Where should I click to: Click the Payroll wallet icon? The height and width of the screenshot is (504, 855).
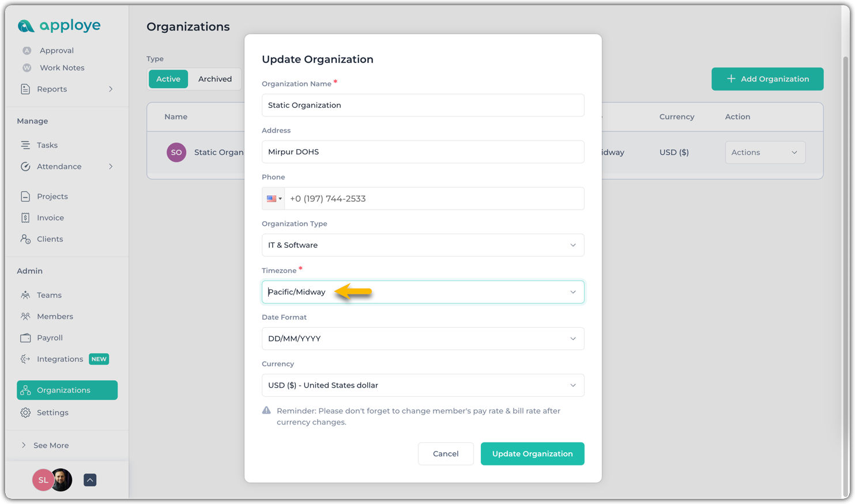pos(25,338)
